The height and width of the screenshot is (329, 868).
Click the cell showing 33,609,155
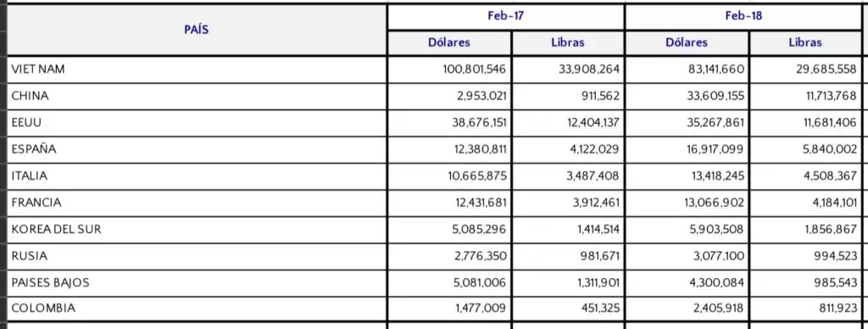(x=687, y=97)
